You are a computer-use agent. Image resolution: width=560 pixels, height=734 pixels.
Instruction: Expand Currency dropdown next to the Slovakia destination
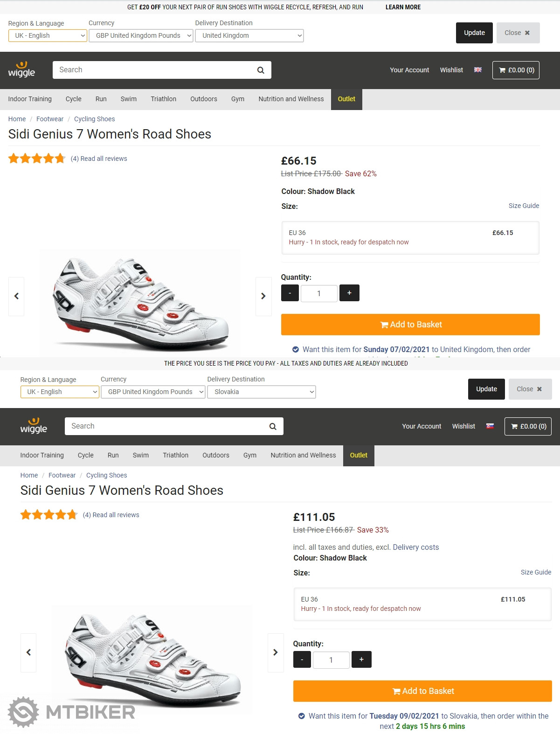tap(153, 392)
